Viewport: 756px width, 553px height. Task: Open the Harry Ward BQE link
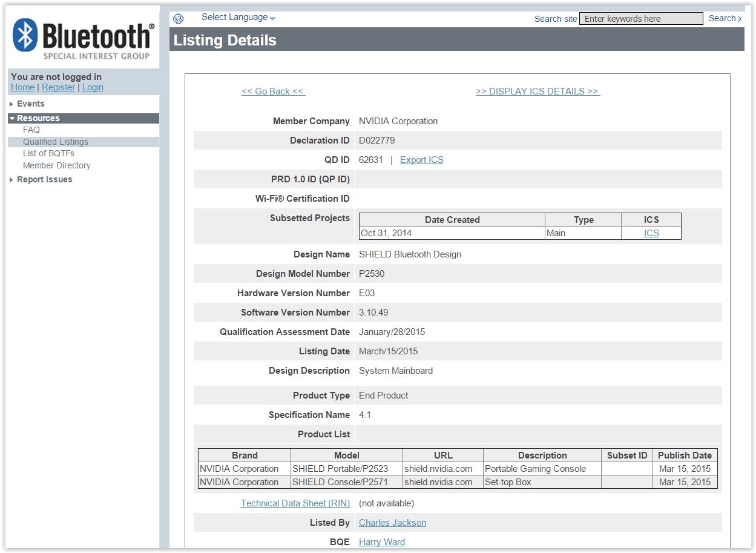pos(382,542)
